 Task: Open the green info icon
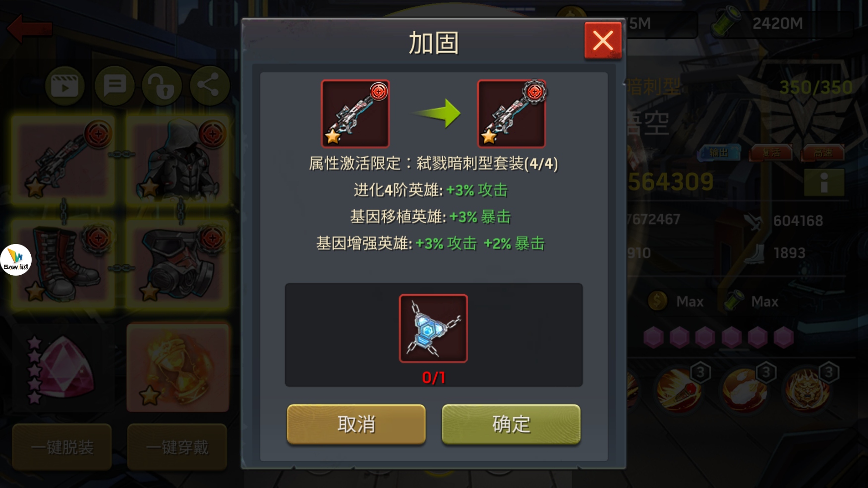pyautogui.click(x=824, y=183)
